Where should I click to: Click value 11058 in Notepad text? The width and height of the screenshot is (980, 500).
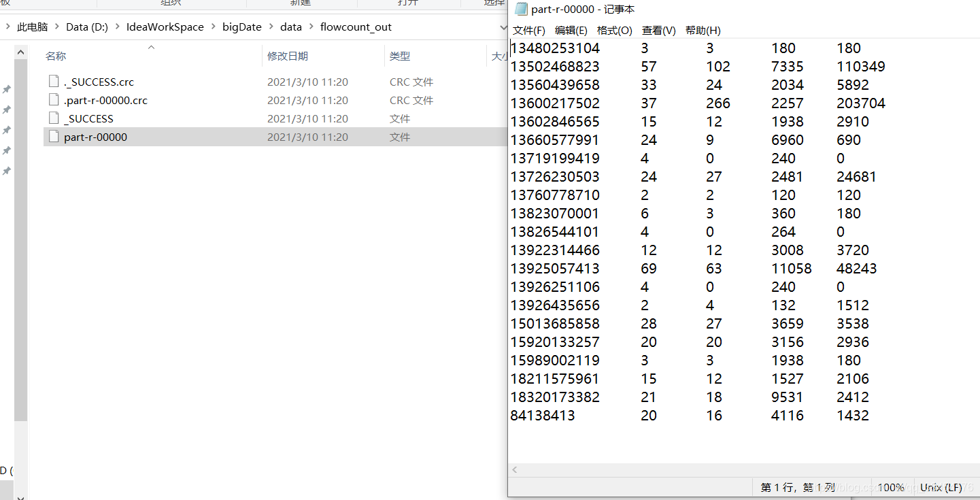[792, 269]
